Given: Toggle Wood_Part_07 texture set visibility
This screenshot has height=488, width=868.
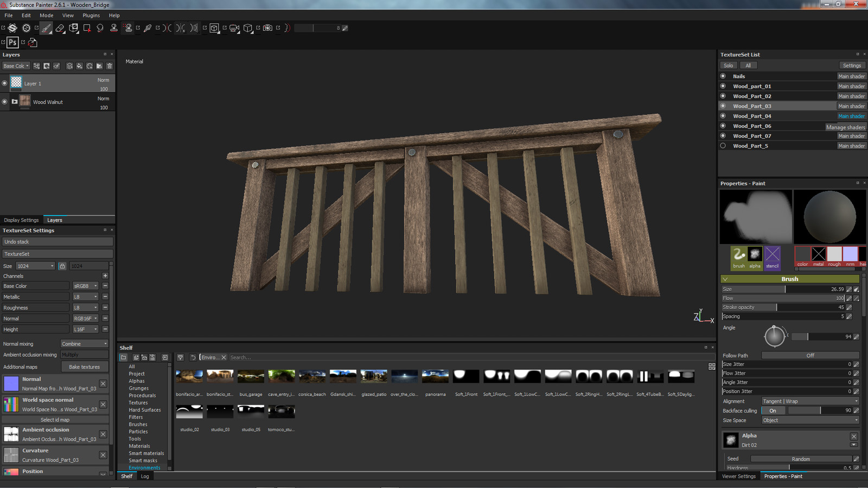Looking at the screenshot, I should (x=723, y=136).
